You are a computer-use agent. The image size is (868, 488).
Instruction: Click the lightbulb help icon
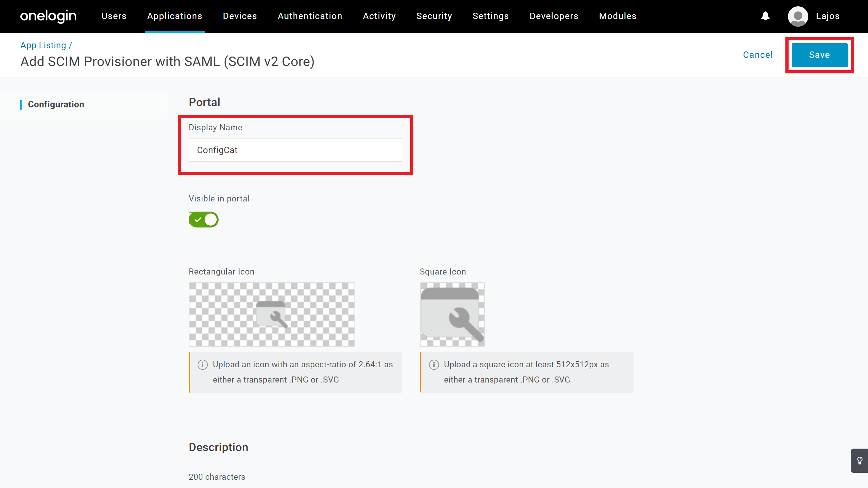click(x=859, y=460)
